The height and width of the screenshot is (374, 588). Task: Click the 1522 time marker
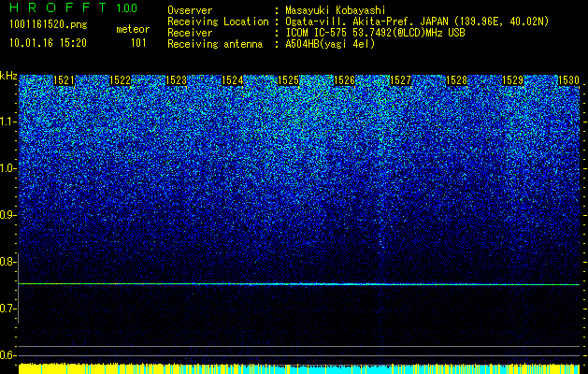point(120,80)
